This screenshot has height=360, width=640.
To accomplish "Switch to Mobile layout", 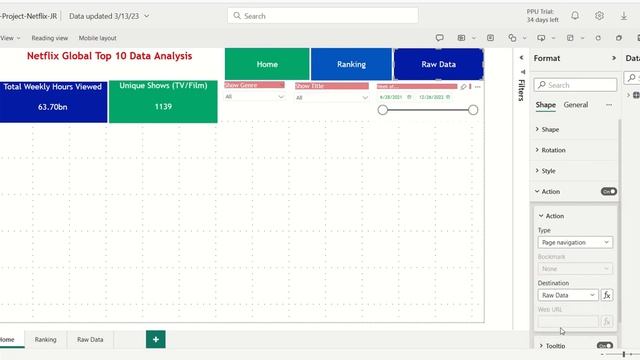I will click(x=98, y=38).
